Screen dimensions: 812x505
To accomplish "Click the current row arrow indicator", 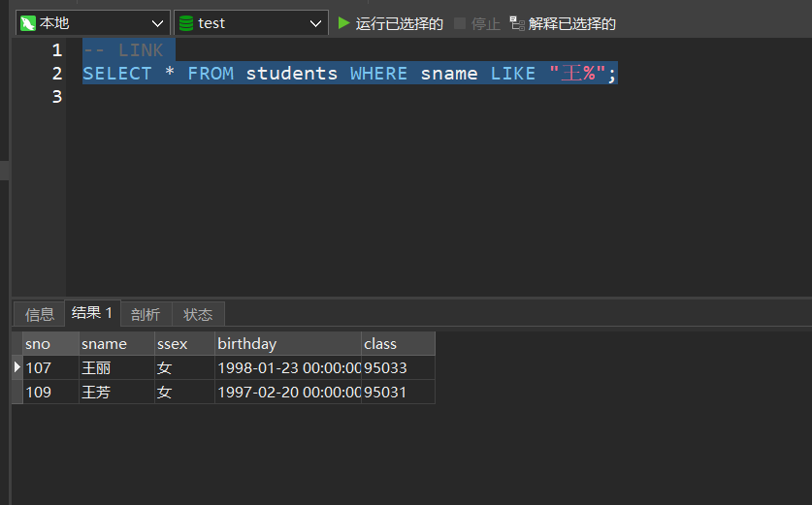I will [16, 367].
